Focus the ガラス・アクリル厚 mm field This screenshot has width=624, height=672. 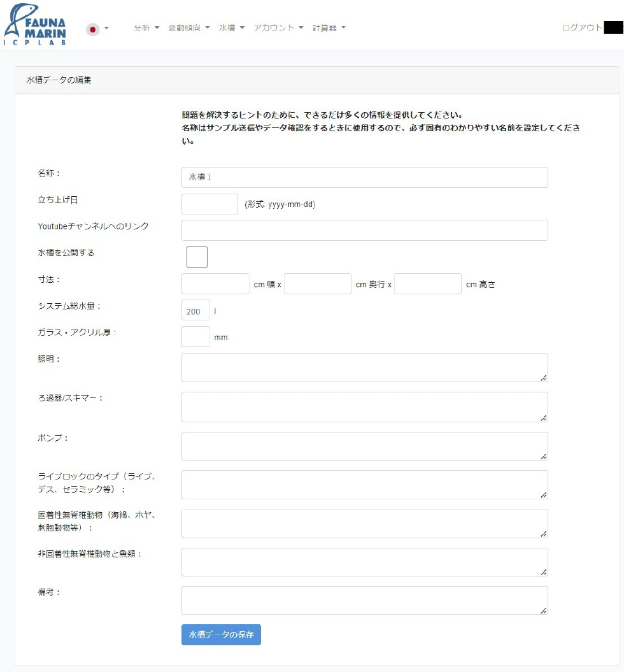(x=195, y=337)
